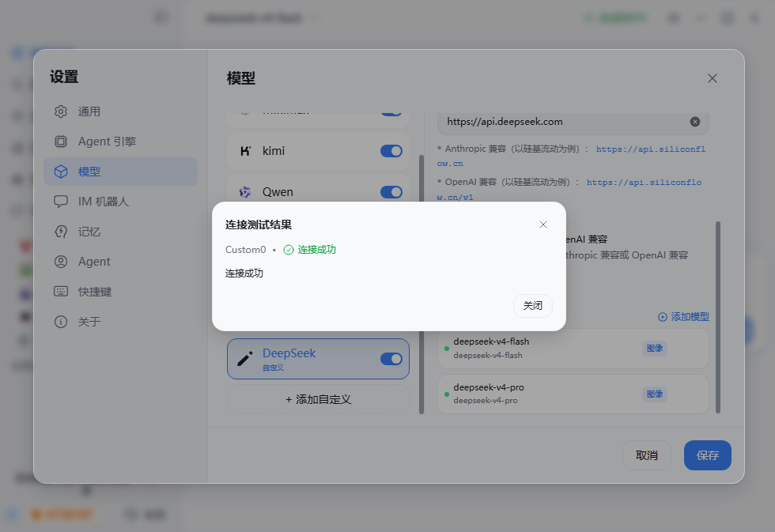775x532 pixels.
Task: Click the Custom0 label in the dialog
Action: pos(246,250)
